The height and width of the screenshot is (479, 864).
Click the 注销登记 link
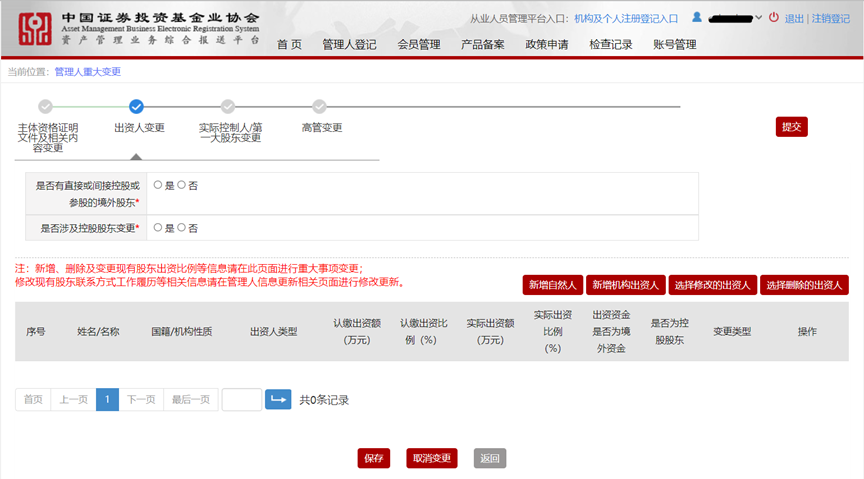coord(830,19)
